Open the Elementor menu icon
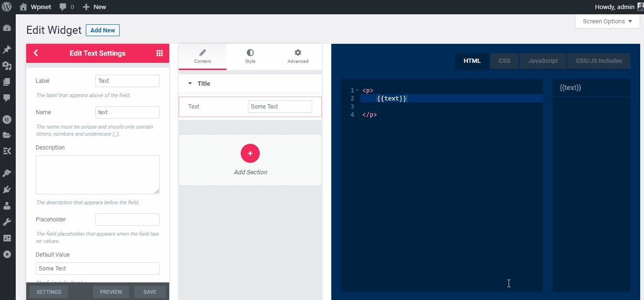The width and height of the screenshot is (644, 300). coord(7,119)
